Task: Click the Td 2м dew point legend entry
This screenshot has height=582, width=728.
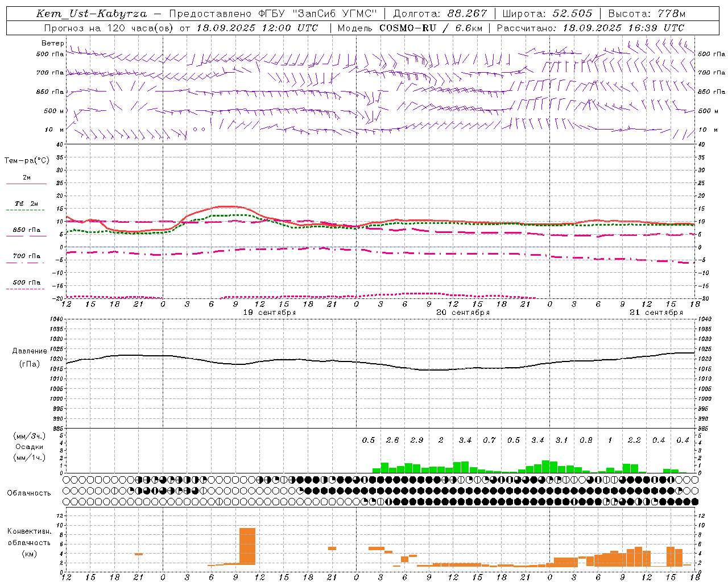Action: pos(27,206)
